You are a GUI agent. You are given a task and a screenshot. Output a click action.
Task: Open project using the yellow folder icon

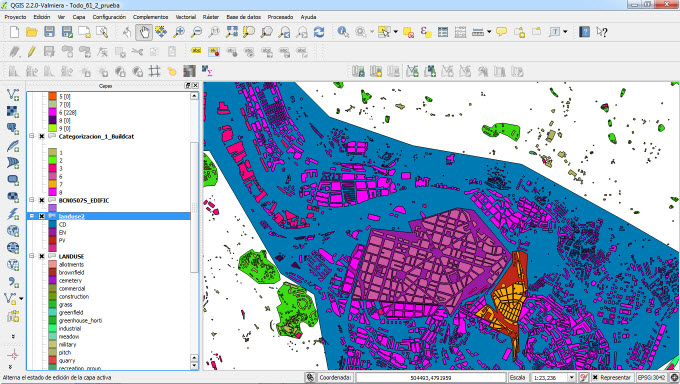point(32,32)
